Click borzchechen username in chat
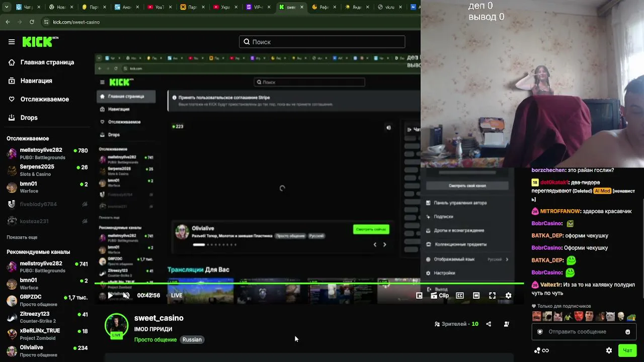Image resolution: width=644 pixels, height=362 pixels. coord(548,170)
